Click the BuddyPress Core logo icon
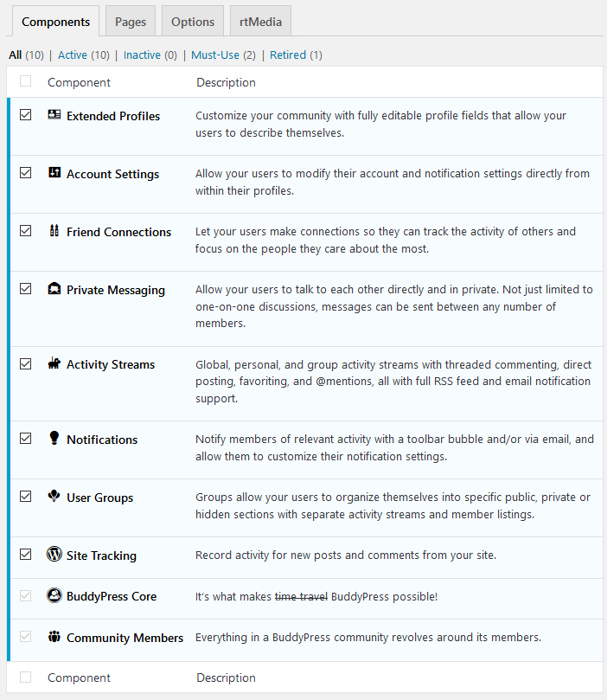The image size is (607, 700). [x=54, y=595]
